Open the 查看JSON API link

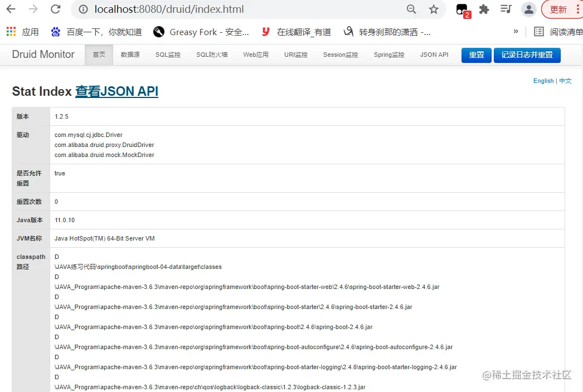point(116,91)
